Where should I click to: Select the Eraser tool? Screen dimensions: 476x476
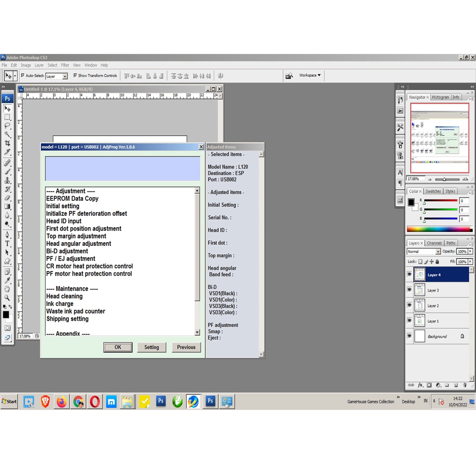(x=7, y=198)
